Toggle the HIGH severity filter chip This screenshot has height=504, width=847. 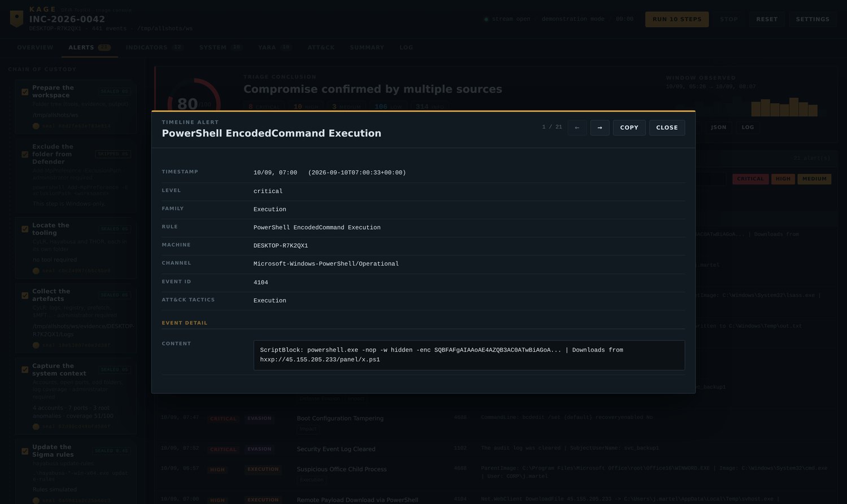[783, 179]
